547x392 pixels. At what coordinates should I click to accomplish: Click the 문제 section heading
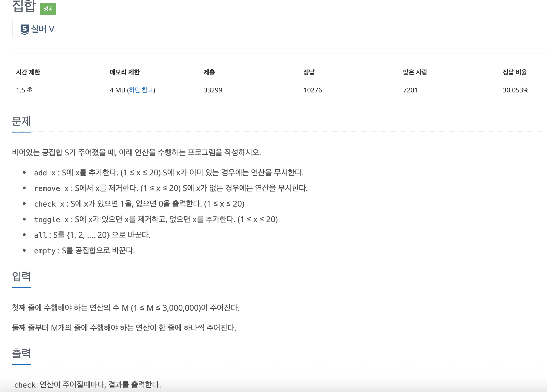pyautogui.click(x=21, y=121)
